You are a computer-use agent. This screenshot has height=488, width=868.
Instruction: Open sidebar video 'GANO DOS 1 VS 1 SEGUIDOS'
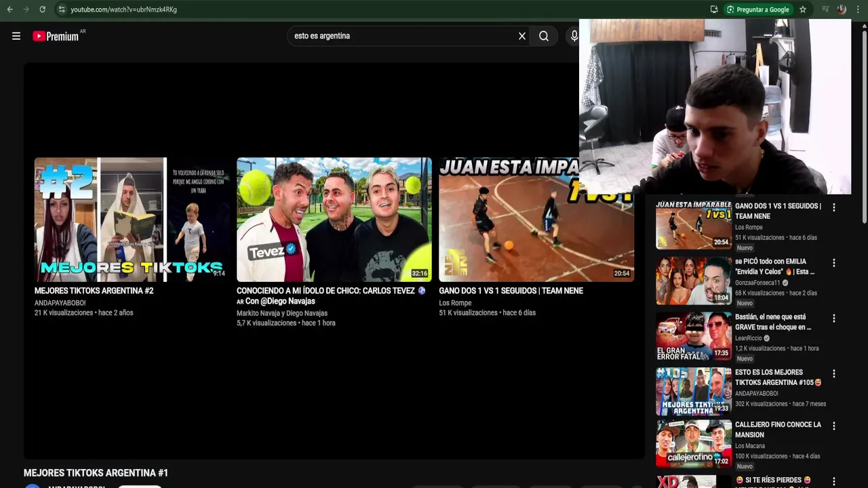(x=778, y=211)
